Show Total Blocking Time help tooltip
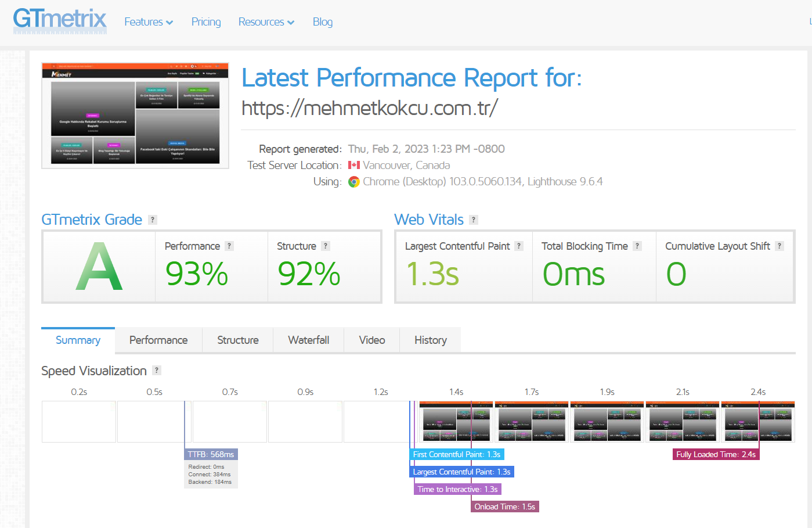Screen dimensions: 812x528 [637, 246]
